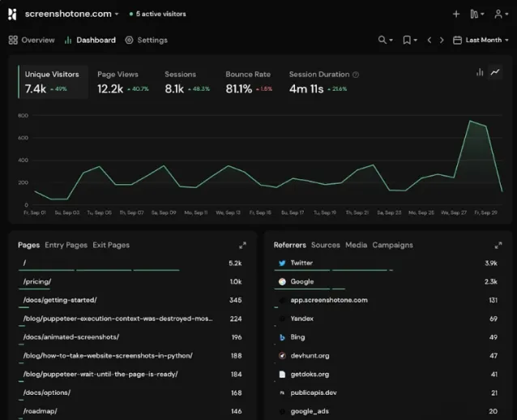Viewport: 517px width, 420px height.
Task: Click the publicapis.dev favicon
Action: click(282, 392)
